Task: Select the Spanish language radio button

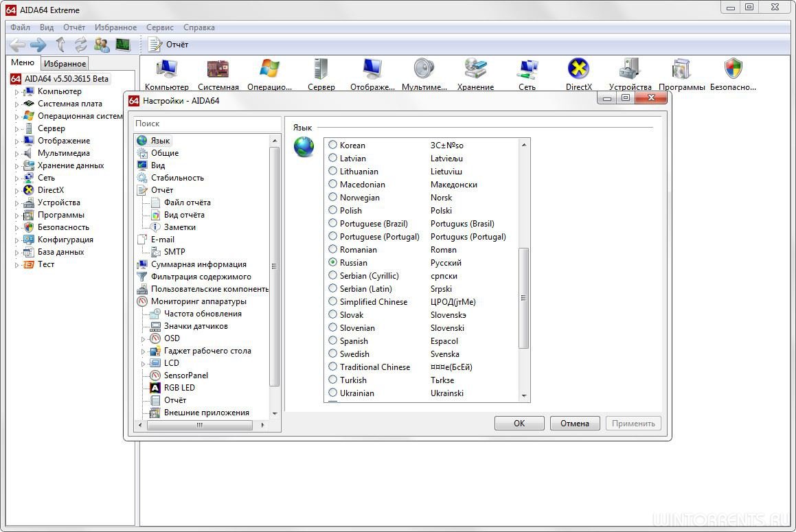Action: click(332, 340)
